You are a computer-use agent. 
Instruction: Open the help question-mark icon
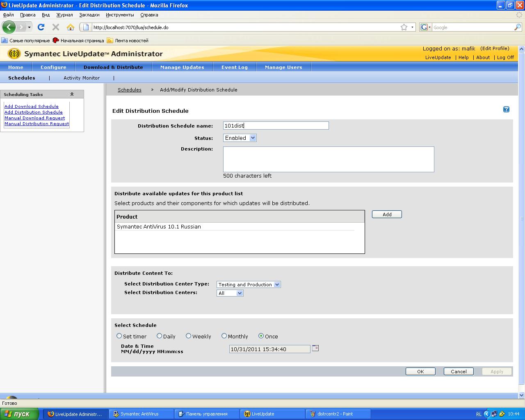point(506,109)
